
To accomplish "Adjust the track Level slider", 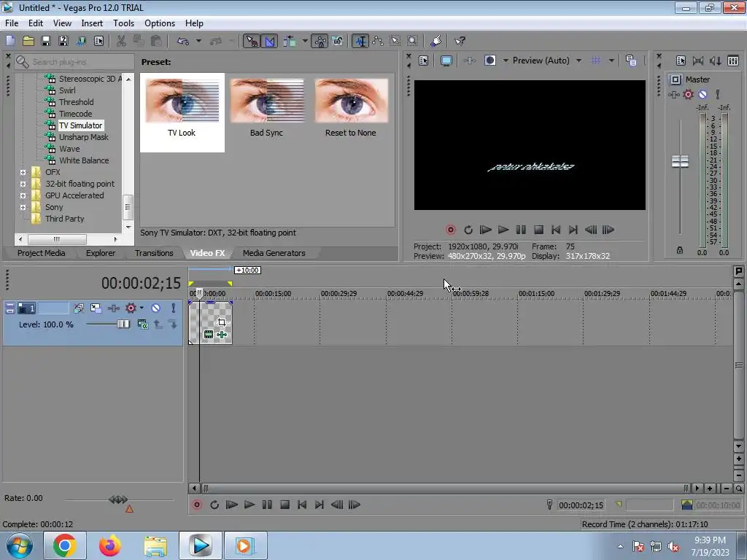I will (123, 324).
